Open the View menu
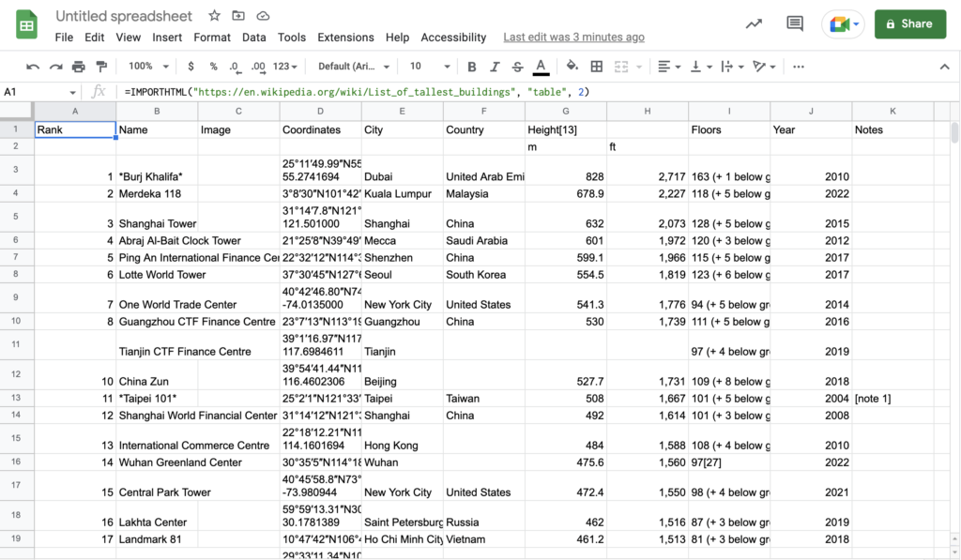This screenshot has height=560, width=961. click(x=128, y=38)
